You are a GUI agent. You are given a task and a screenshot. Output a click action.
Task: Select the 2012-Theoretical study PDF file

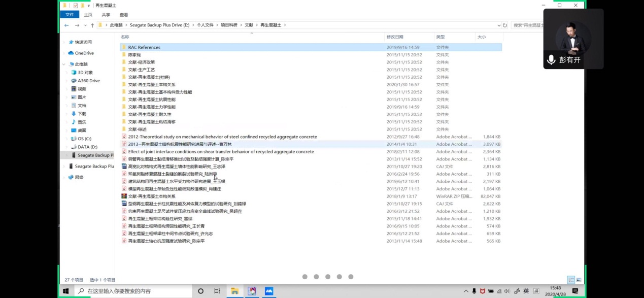[x=222, y=137]
